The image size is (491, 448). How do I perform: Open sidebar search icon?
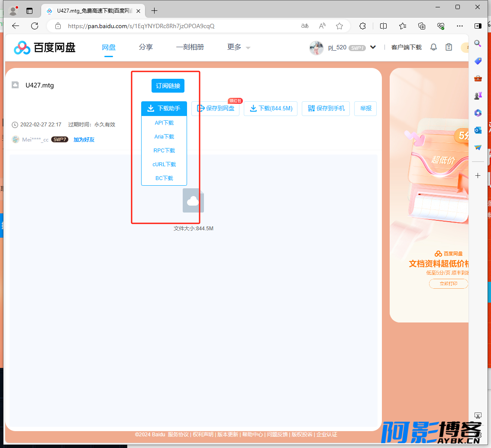pyautogui.click(x=478, y=44)
